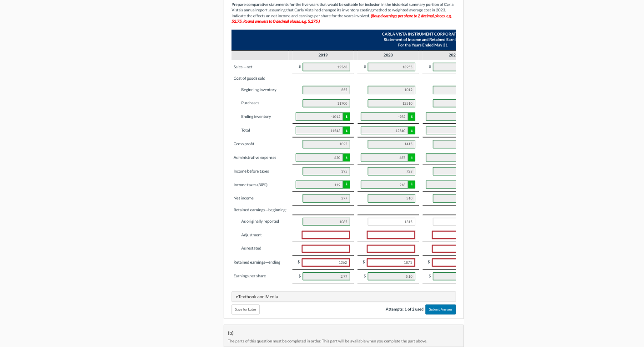Select the 2019 Income taxes field
644x347 pixels.
[x=319, y=184]
